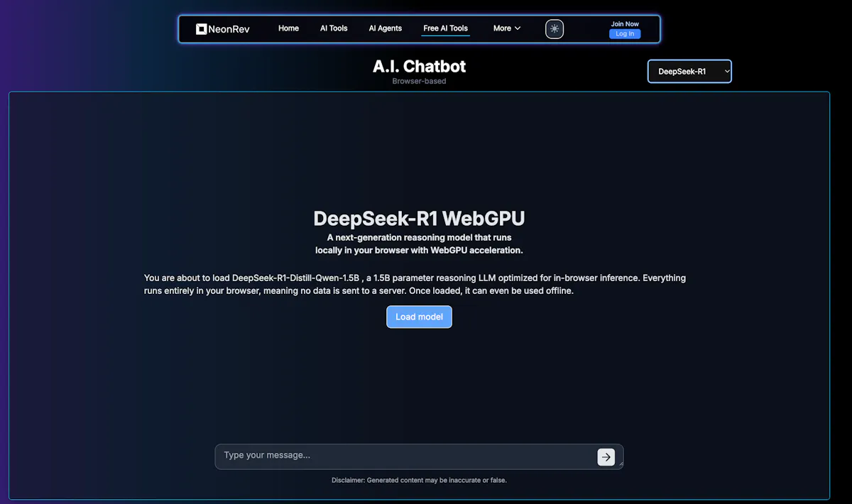This screenshot has height=504, width=852.
Task: Click the Log In button
Action: click(x=625, y=33)
